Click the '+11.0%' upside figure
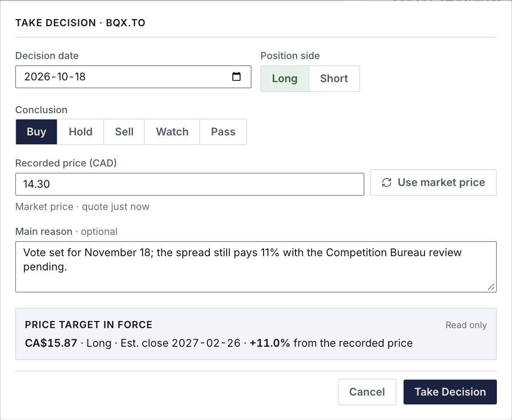The image size is (512, 420). point(270,343)
